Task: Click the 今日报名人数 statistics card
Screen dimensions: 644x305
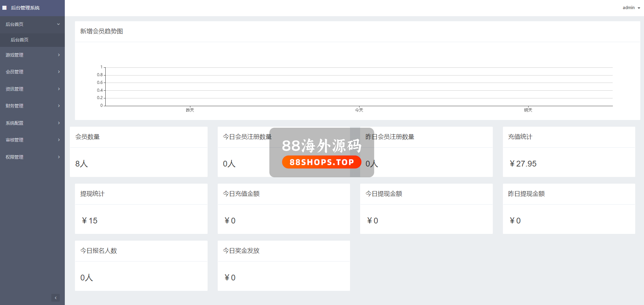Action: click(141, 266)
